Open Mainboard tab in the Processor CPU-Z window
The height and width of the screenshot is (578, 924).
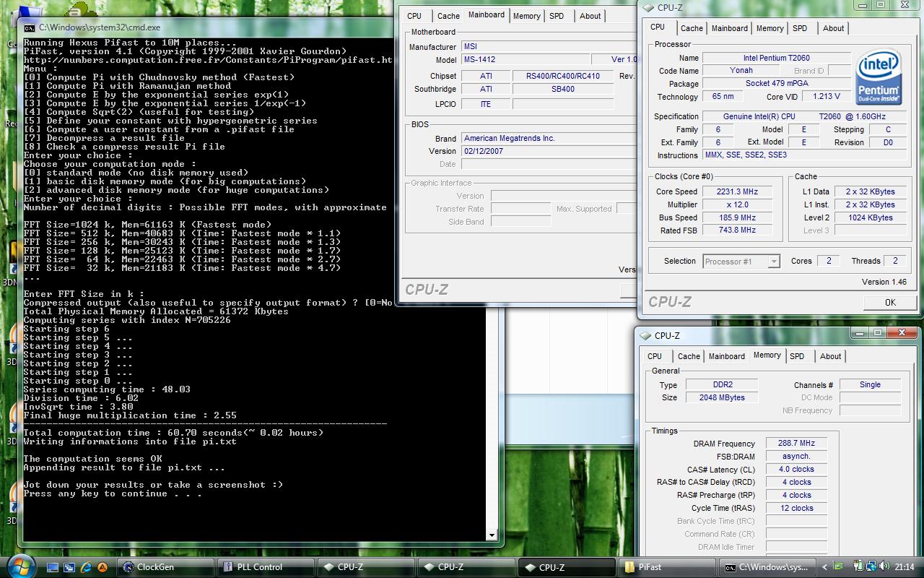(x=730, y=28)
